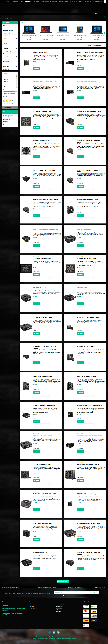Show next Topseller products arrow

(105, 33)
